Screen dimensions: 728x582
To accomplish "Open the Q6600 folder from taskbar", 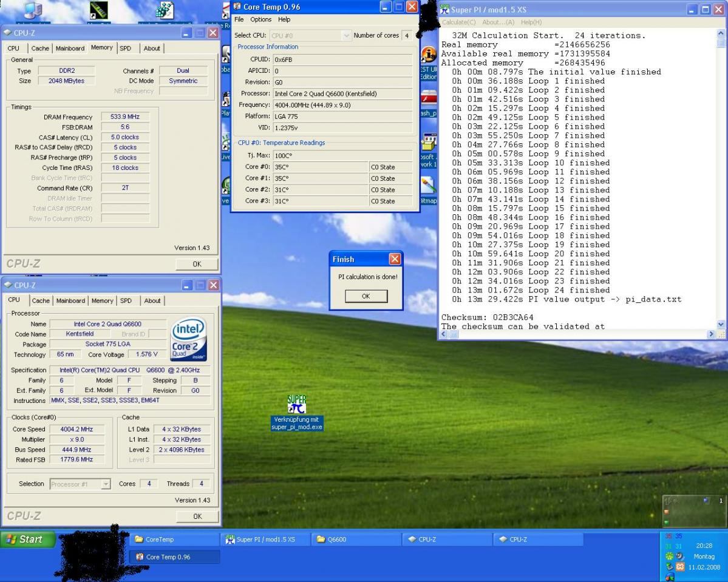I will pyautogui.click(x=356, y=540).
